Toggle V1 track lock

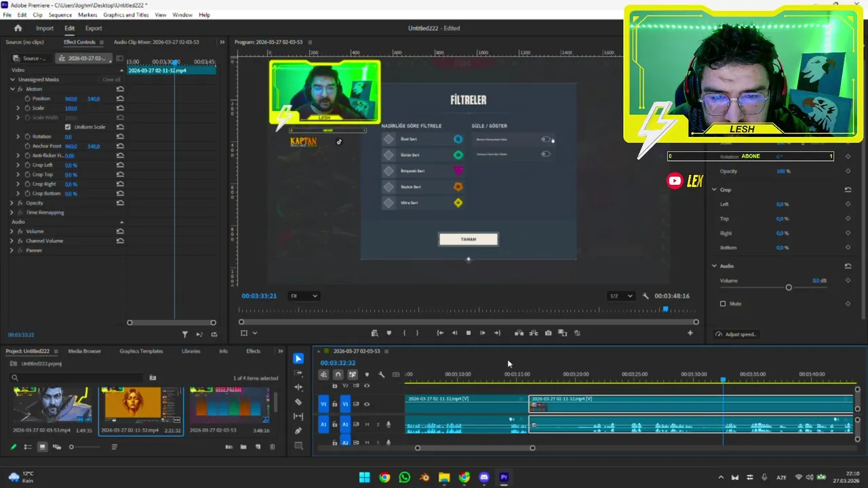coord(334,405)
